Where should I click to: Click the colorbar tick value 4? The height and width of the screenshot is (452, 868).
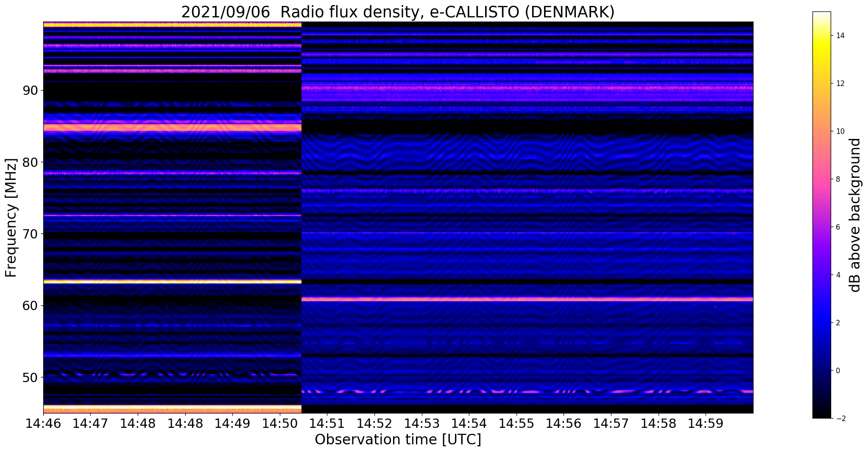[x=837, y=275]
